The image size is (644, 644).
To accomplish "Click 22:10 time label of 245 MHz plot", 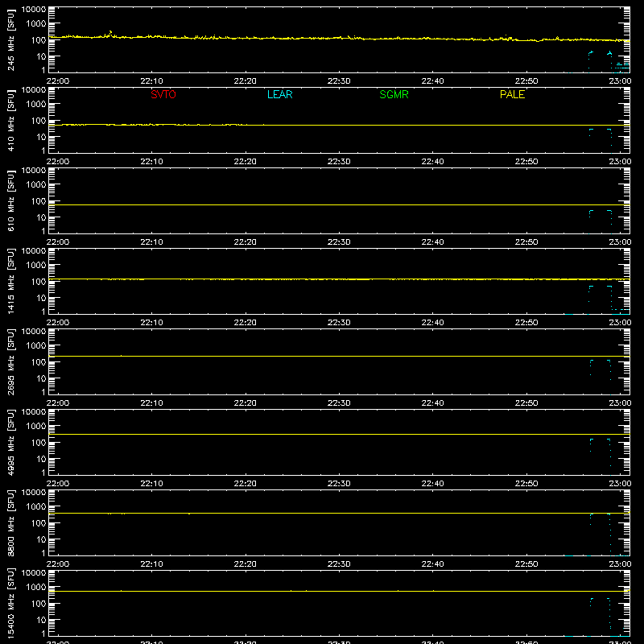I will (151, 81).
